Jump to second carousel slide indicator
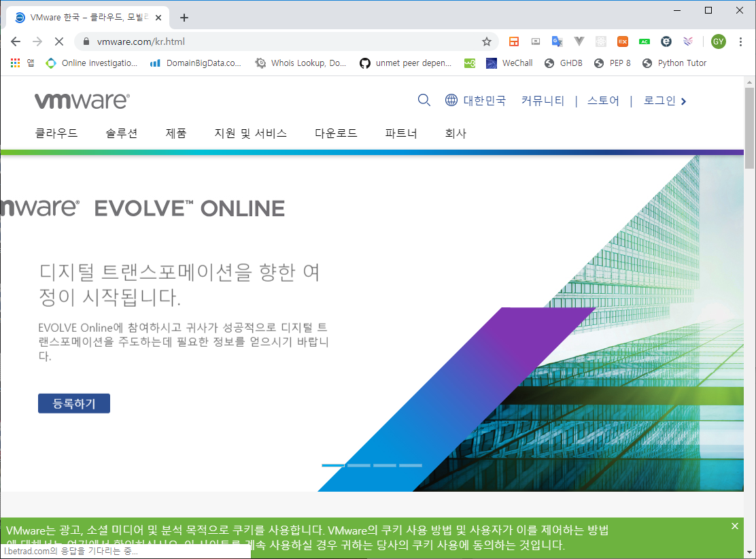756x559 pixels. point(359,465)
